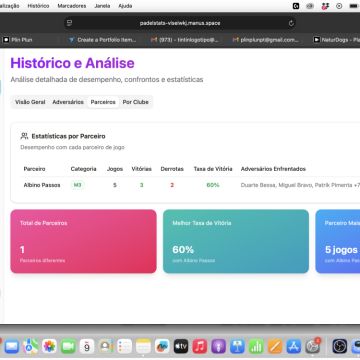Image resolution: width=360 pixels, height=360 pixels.
Task: Click the Taxa de Vitória column header
Action: click(213, 169)
